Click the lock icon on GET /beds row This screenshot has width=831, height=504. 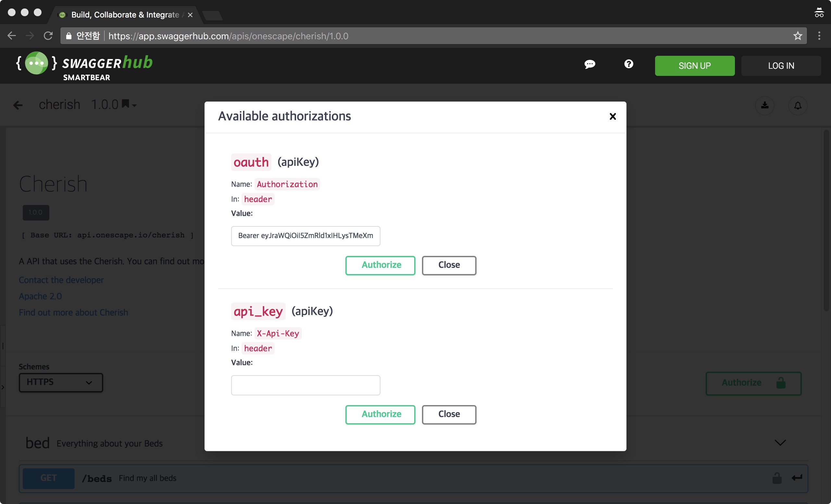tap(777, 478)
